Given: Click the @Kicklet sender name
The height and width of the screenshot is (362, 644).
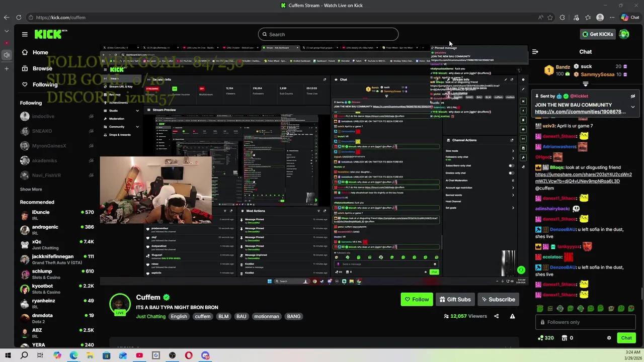Looking at the screenshot, I should tap(579, 96).
